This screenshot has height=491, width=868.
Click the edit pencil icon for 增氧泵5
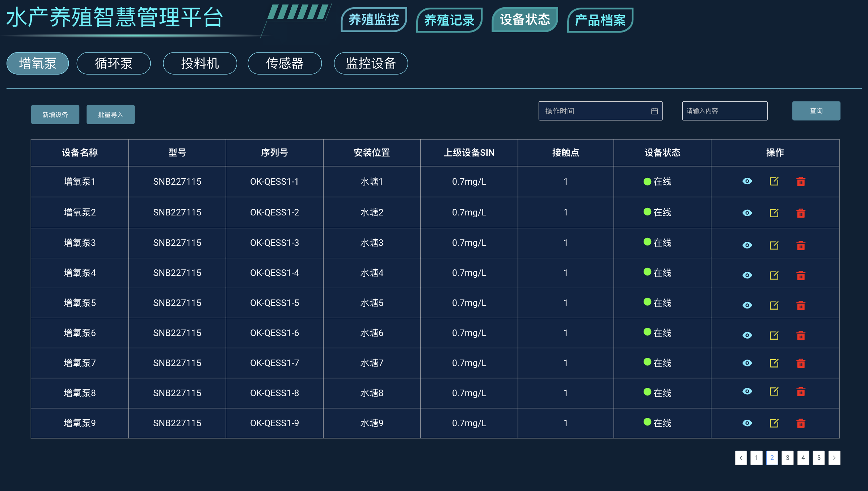pos(774,305)
